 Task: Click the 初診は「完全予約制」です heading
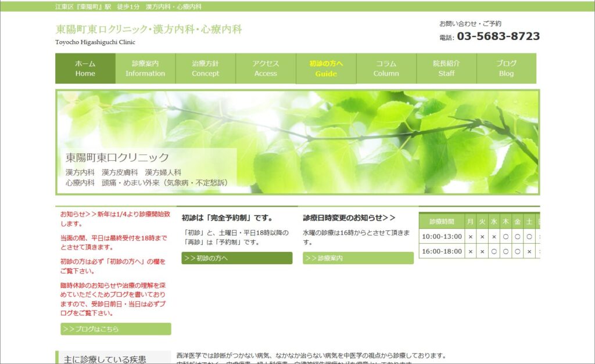[x=227, y=218]
